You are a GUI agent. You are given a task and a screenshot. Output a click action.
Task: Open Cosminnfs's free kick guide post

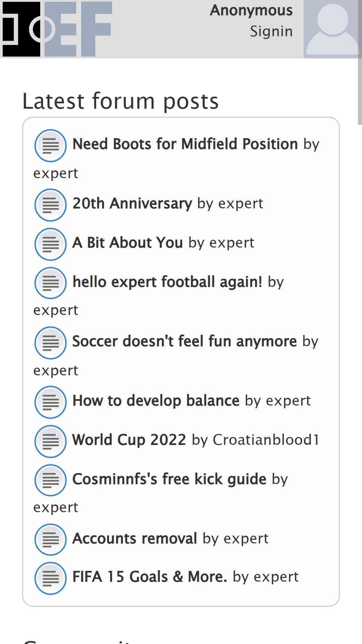tap(169, 479)
